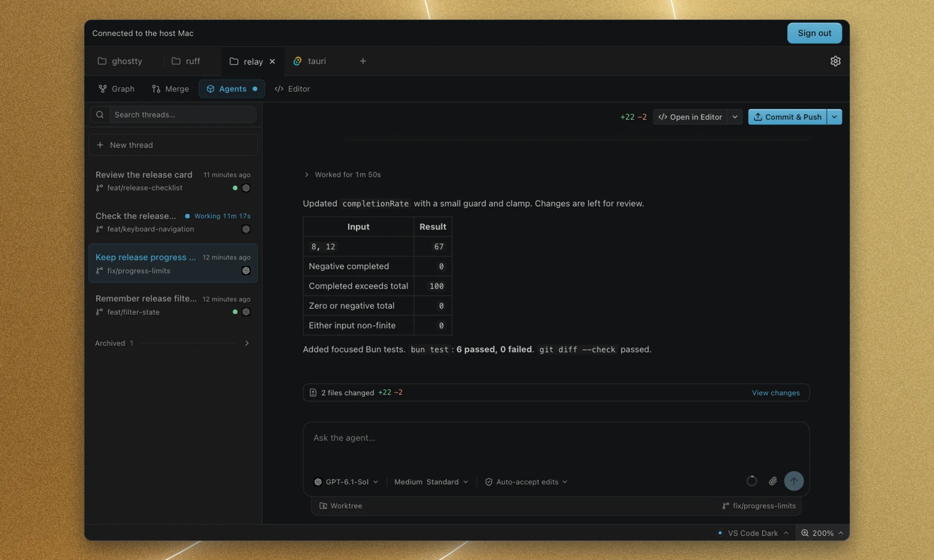Open the 200% zoom level menu

[x=822, y=533]
